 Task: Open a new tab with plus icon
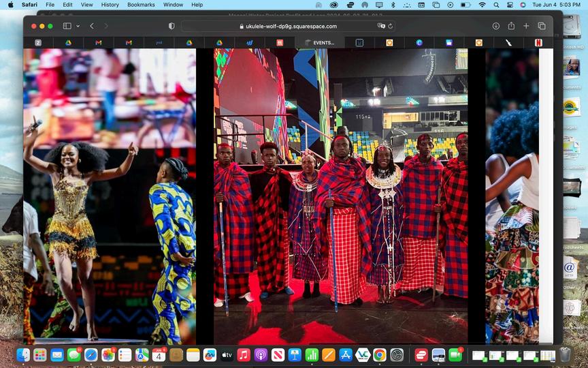[526, 26]
